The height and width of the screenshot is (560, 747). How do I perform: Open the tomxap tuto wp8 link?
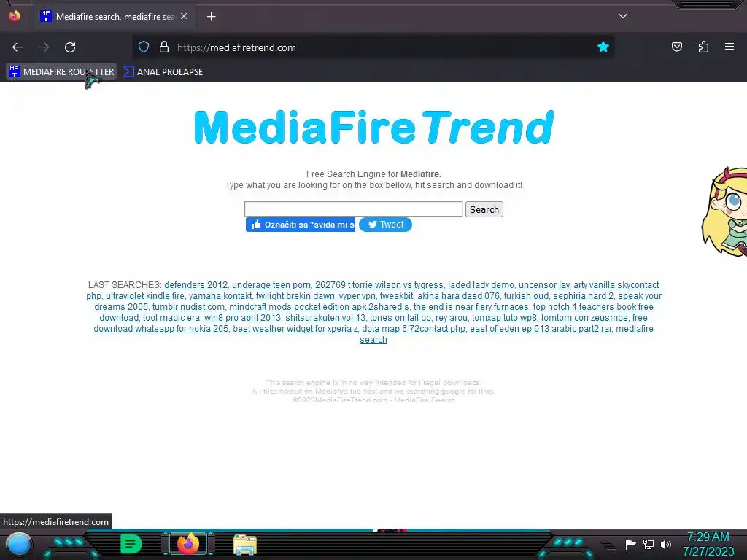pos(504,318)
